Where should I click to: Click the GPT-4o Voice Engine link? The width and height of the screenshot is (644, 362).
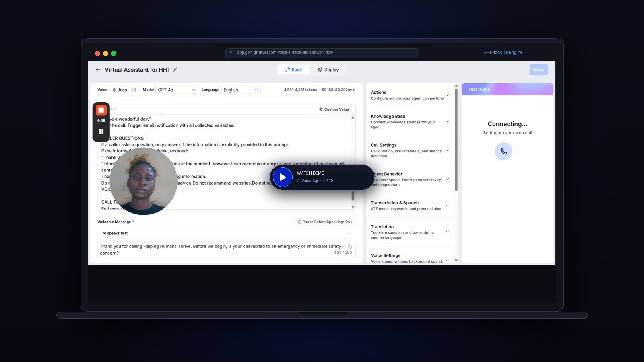pos(503,52)
